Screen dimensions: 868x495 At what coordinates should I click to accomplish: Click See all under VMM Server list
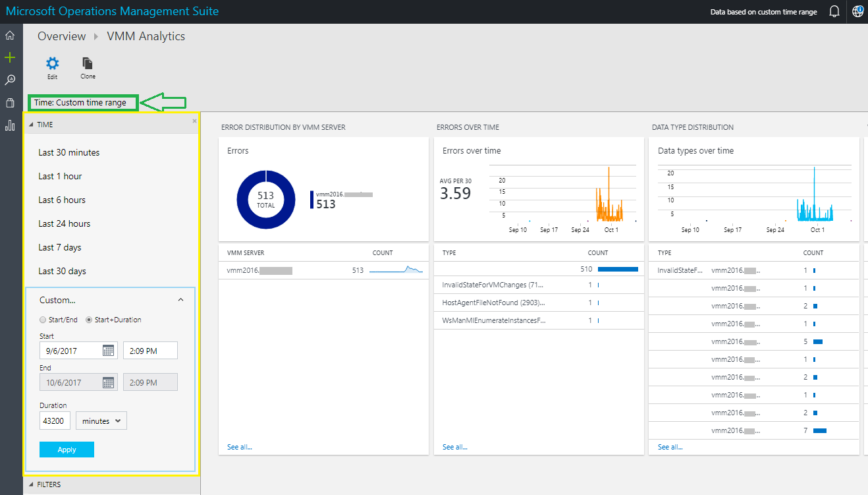click(x=239, y=447)
